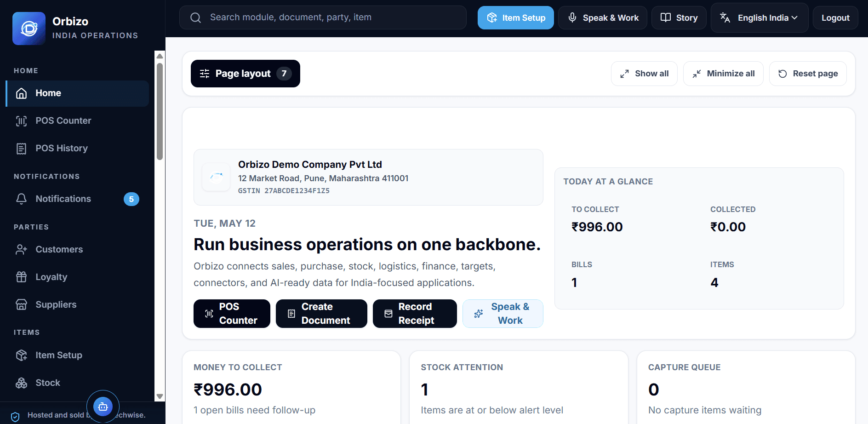
Task: Click the CAPTURE QUEUE card heading
Action: 684,367
